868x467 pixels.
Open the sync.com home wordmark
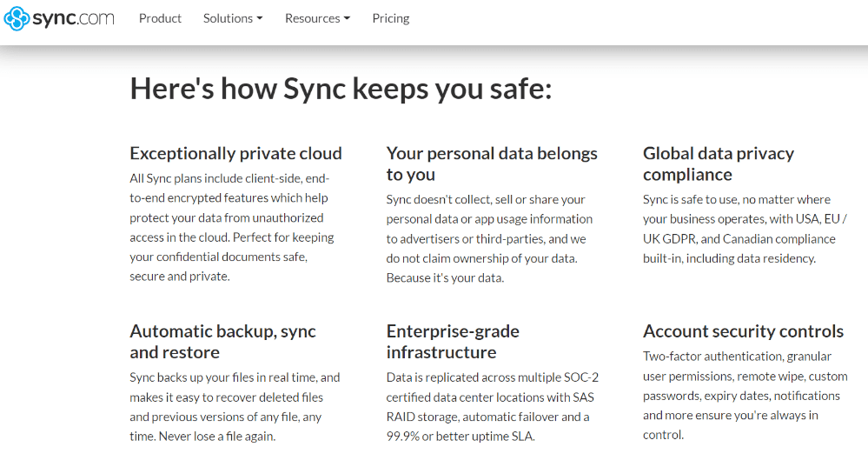coord(74,19)
